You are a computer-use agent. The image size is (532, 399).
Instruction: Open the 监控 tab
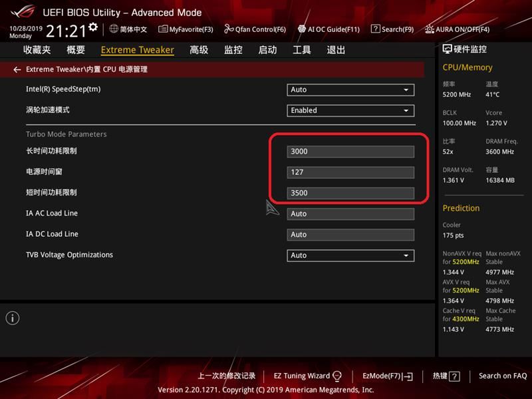click(x=233, y=50)
